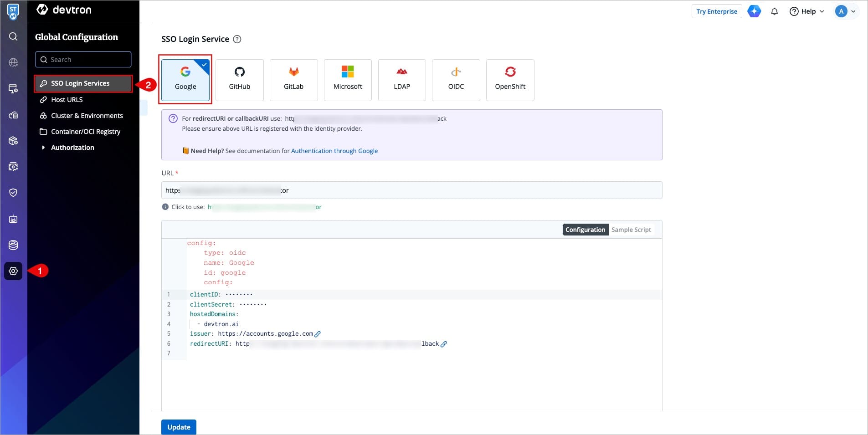This screenshot has width=868, height=435.
Task: Open the AI sparkle assistant icon
Action: click(754, 11)
